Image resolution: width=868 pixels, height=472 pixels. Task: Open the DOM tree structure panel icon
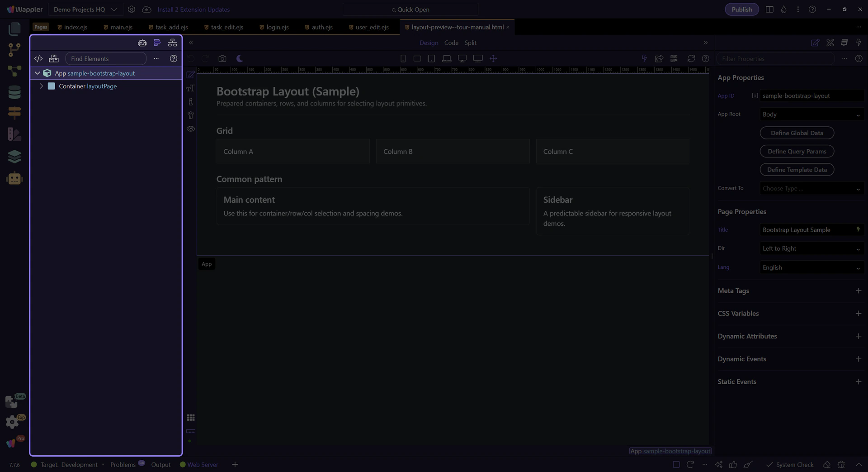point(172,43)
